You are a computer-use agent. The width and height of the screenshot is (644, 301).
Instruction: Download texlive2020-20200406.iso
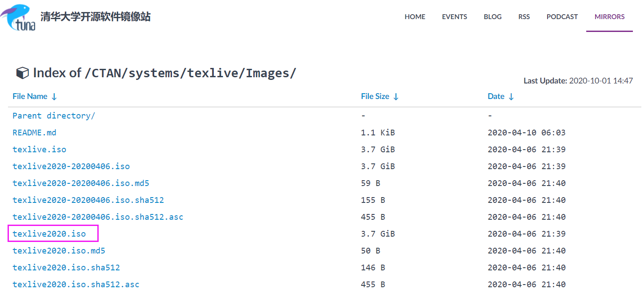pos(71,166)
